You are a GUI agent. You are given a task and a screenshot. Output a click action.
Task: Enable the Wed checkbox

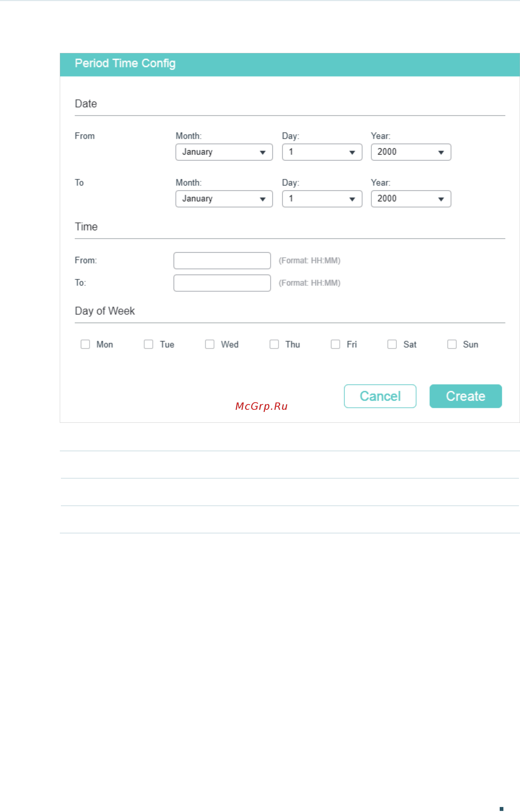tap(210, 344)
